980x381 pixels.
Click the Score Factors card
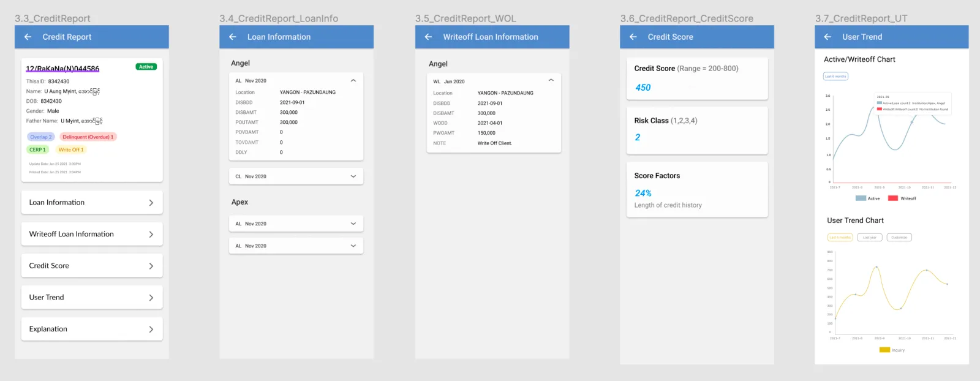[x=697, y=189]
